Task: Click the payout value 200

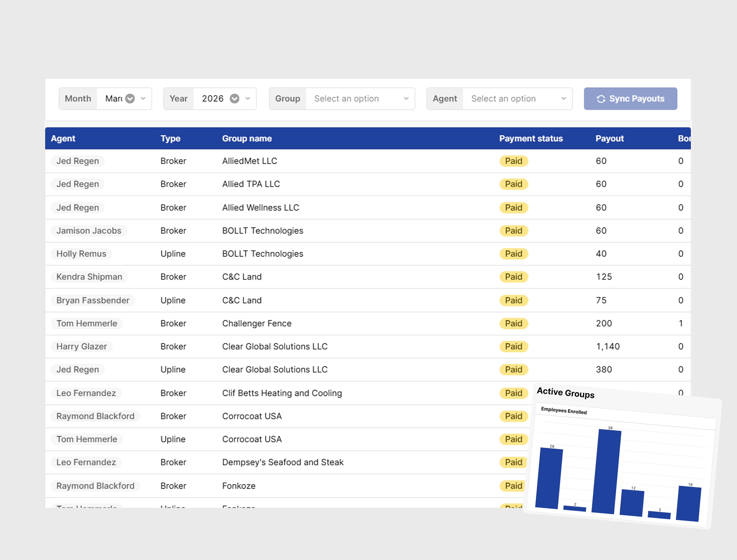Action: click(604, 323)
